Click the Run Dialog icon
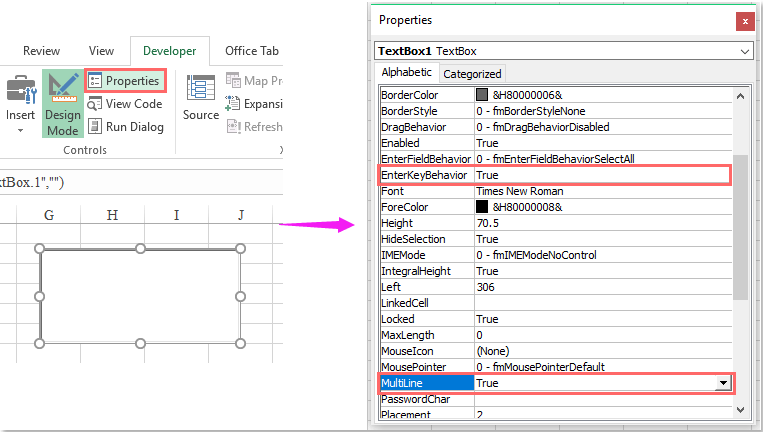 pos(94,126)
